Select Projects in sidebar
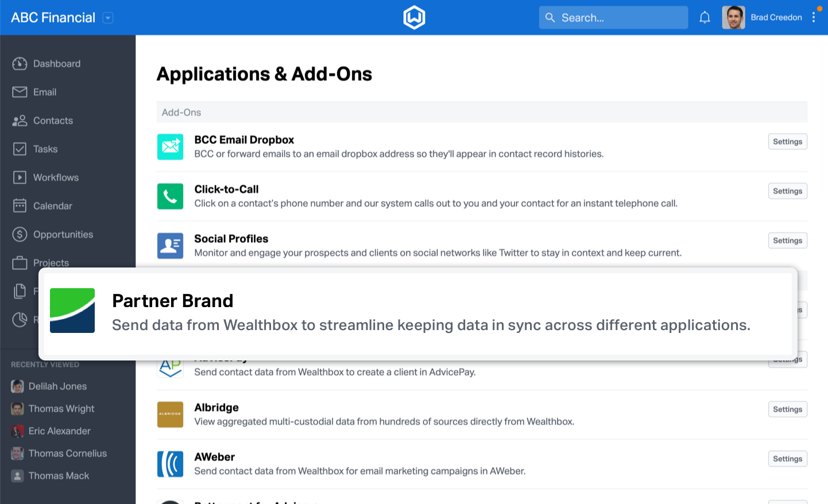This screenshot has height=504, width=828. tap(51, 262)
